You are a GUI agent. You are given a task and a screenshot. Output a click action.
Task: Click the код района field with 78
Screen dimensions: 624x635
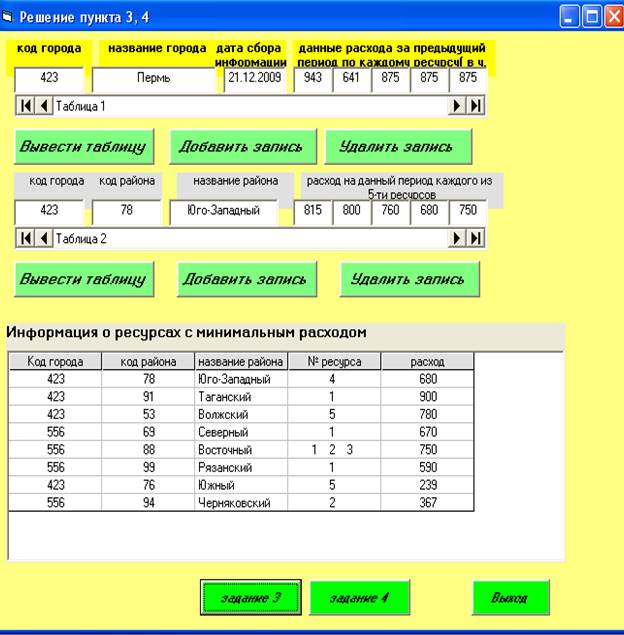pos(126,211)
